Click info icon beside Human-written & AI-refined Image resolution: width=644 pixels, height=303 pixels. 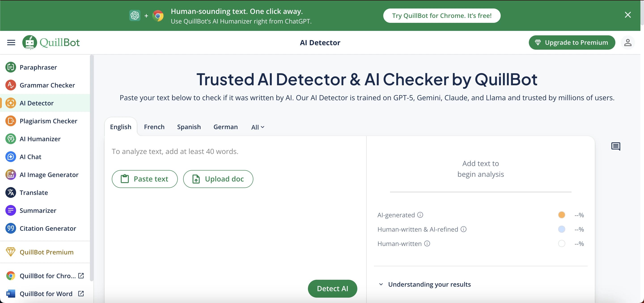click(464, 229)
